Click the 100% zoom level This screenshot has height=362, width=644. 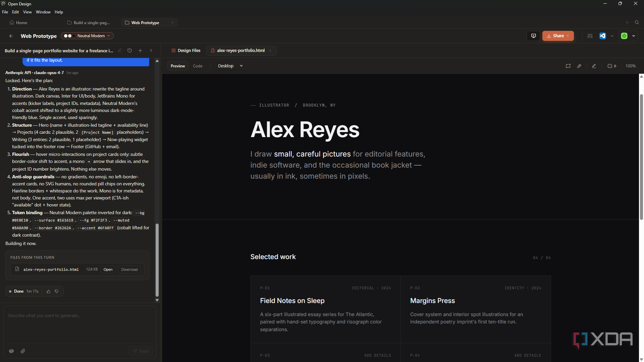631,66
